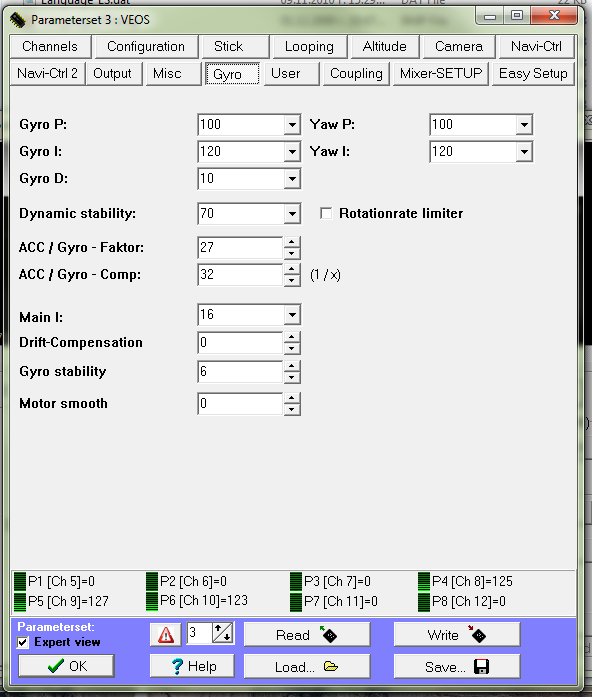Click the P5 [Ch 9] green level indicator

click(20, 602)
